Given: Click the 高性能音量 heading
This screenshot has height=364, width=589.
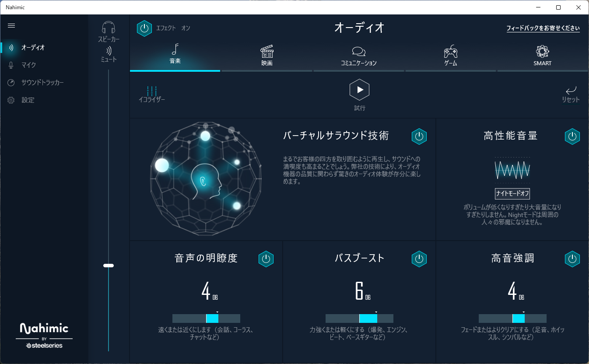Looking at the screenshot, I should coord(511,136).
